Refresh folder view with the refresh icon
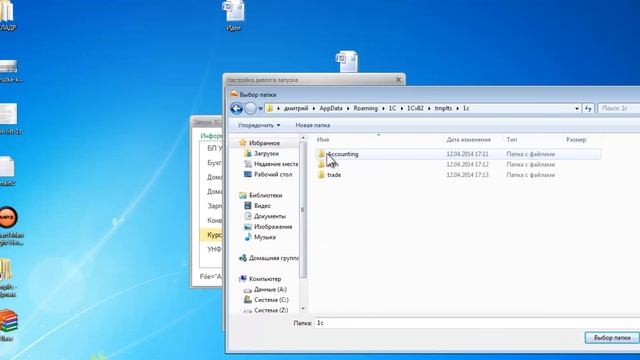640x360 pixels. [x=588, y=109]
